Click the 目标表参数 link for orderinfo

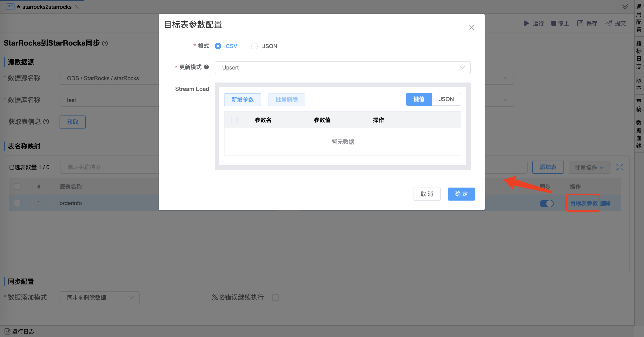584,203
